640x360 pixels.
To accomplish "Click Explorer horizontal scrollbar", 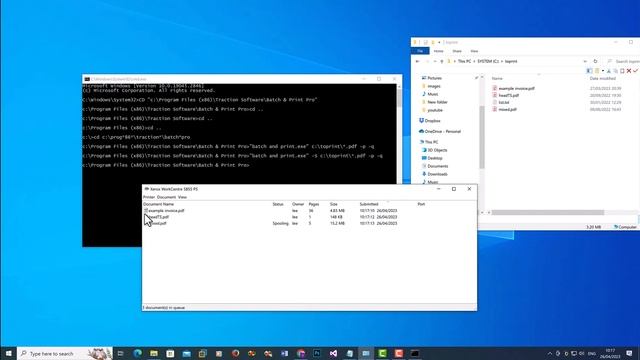I will click(x=547, y=213).
